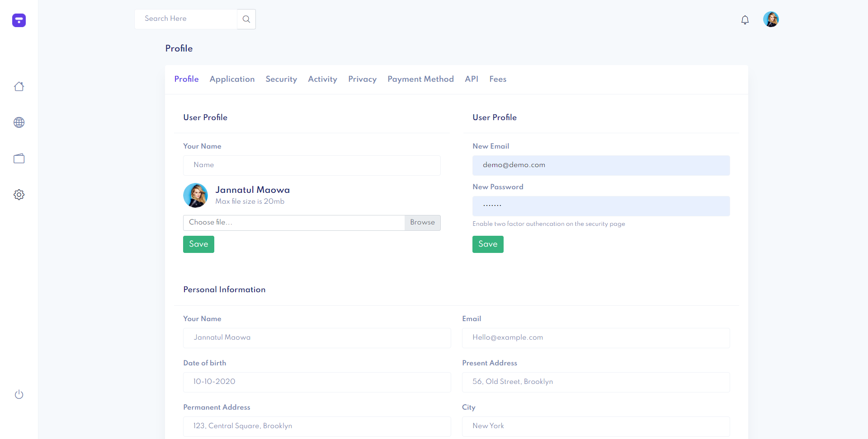Open user avatar menu in header
Image resolution: width=868 pixels, height=439 pixels.
coord(771,19)
